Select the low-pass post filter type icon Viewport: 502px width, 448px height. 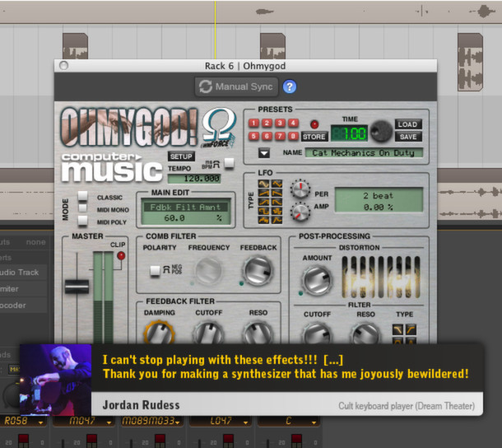[x=398, y=329]
